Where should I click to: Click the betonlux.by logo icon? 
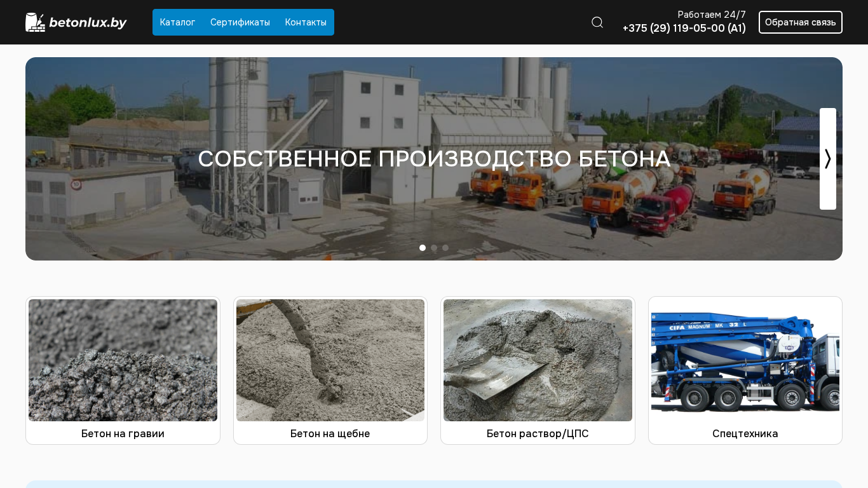[x=35, y=22]
